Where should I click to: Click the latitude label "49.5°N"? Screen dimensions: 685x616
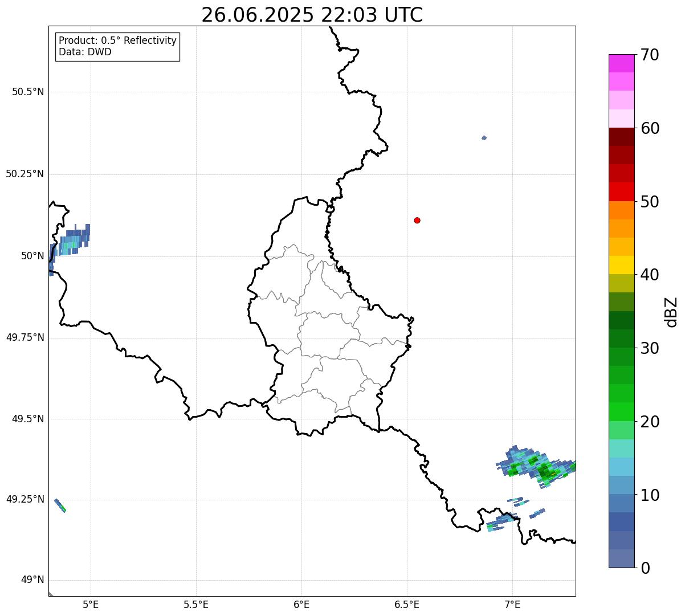[28, 419]
